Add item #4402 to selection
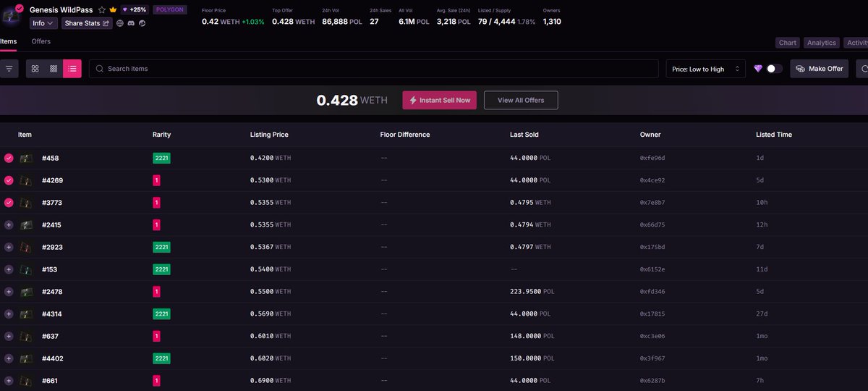The width and height of the screenshot is (868, 391). [x=9, y=358]
